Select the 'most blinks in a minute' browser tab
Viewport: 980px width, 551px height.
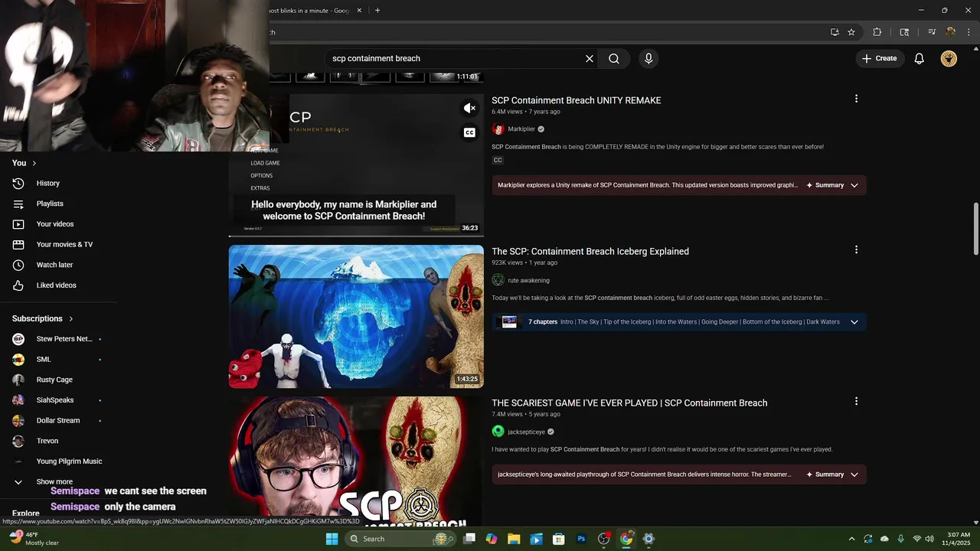point(310,11)
